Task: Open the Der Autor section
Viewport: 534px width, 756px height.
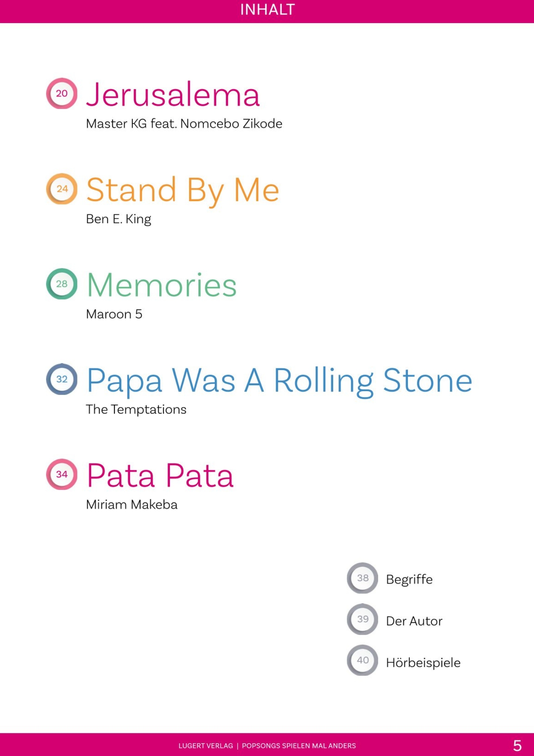Action: click(414, 621)
